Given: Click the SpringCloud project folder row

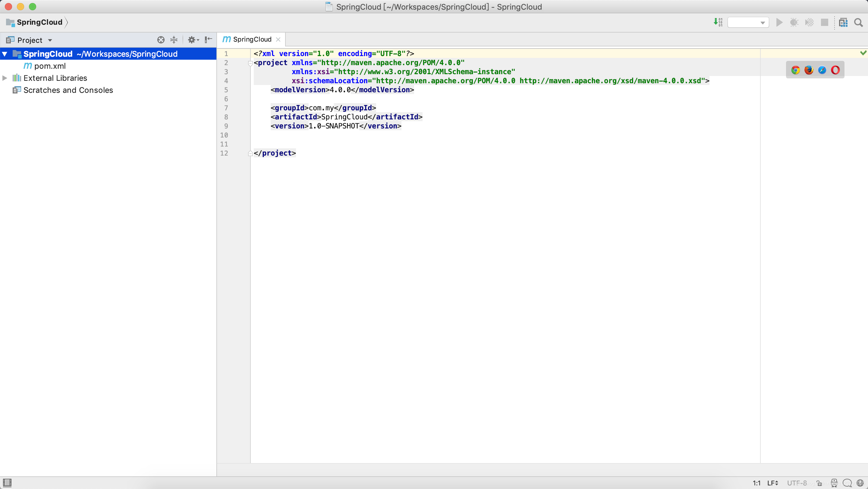Looking at the screenshot, I should pyautogui.click(x=108, y=54).
